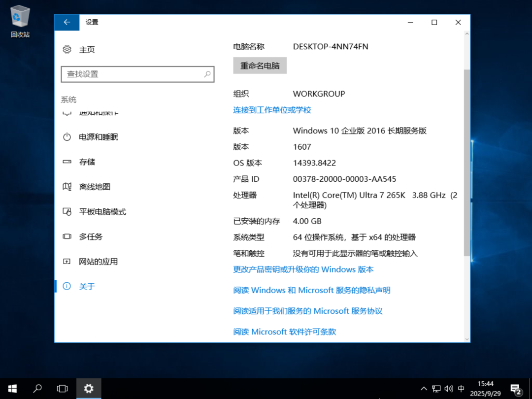Click the back arrow in Settings
Image resolution: width=532 pixels, height=399 pixels.
pos(67,22)
